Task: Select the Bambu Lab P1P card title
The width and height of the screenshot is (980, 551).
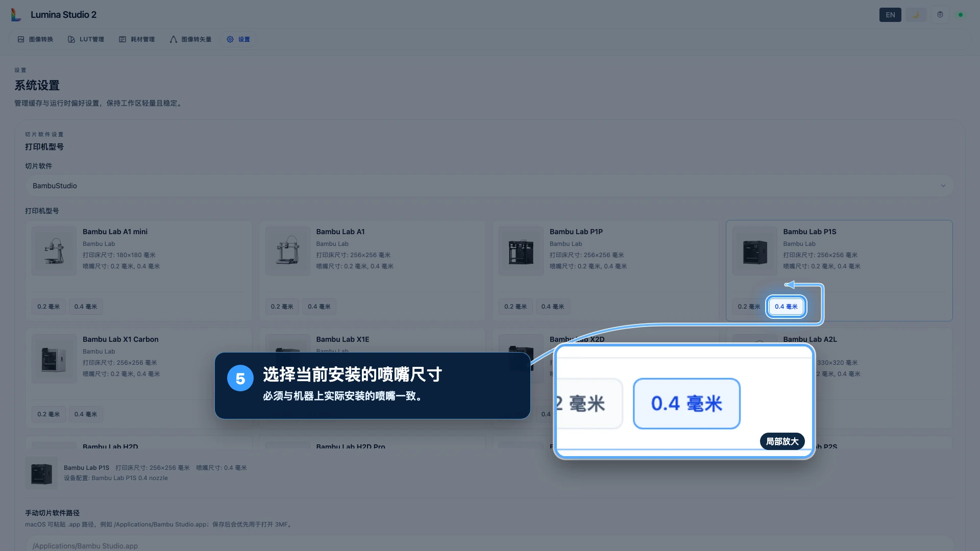Action: coord(576,232)
